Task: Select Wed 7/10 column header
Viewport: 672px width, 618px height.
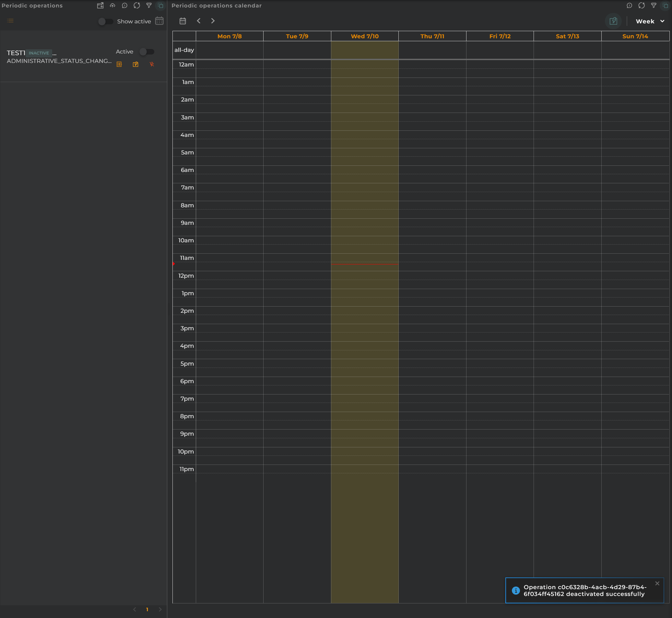Action: coord(364,36)
